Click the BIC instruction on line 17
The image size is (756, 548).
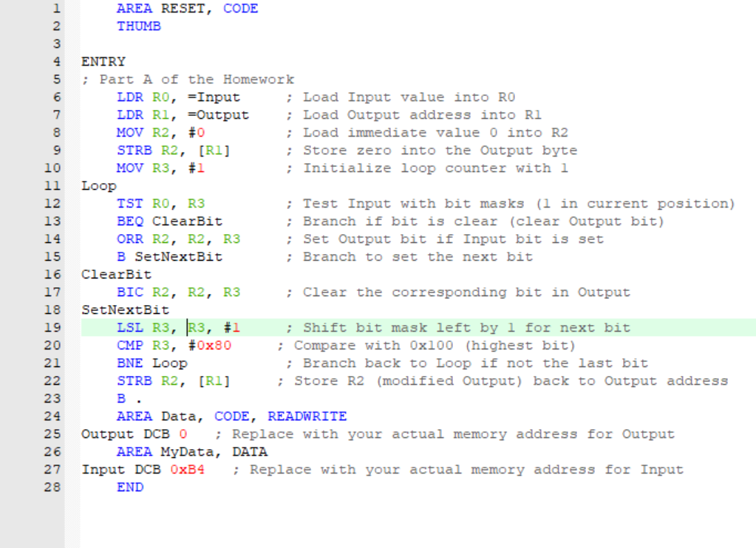pyautogui.click(x=129, y=292)
